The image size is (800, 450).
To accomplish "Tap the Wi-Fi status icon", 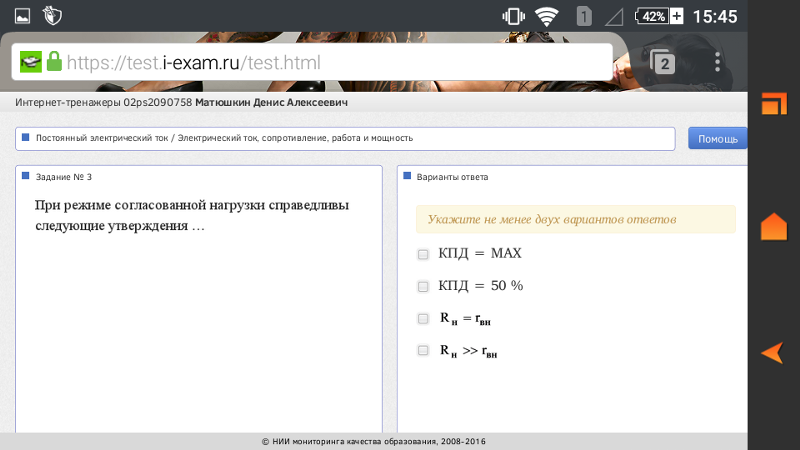I will [546, 17].
